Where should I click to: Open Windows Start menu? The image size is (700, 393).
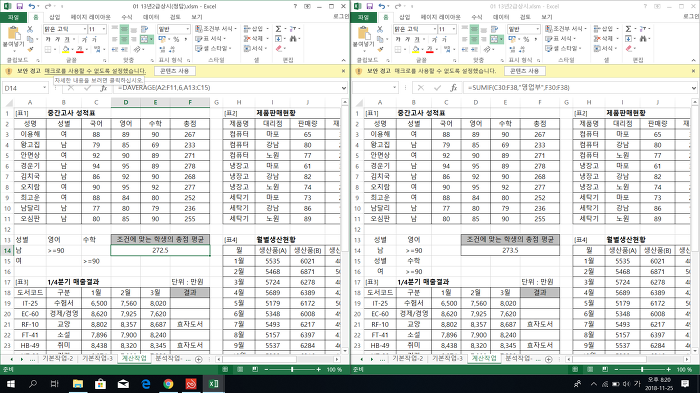11,384
